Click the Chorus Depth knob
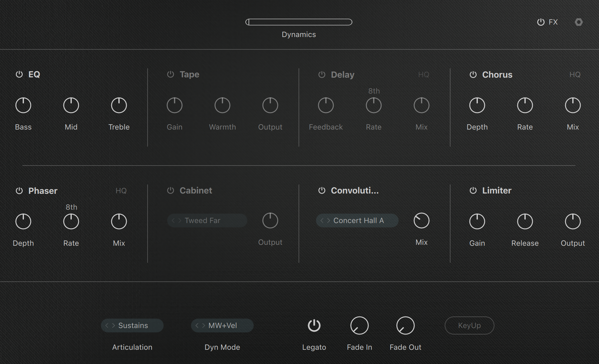This screenshot has height=364, width=599. tap(477, 105)
